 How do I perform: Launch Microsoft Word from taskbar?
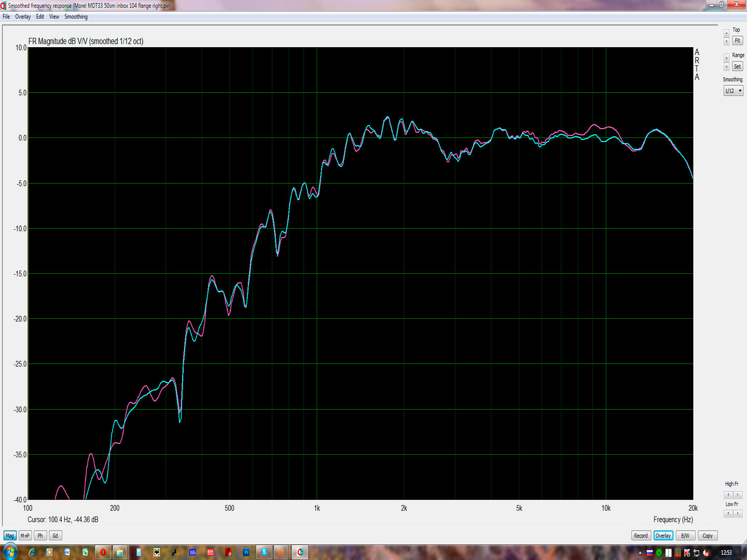[67, 552]
